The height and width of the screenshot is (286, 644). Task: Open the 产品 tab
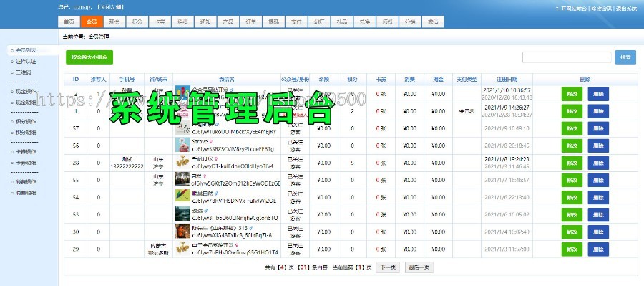tap(228, 22)
